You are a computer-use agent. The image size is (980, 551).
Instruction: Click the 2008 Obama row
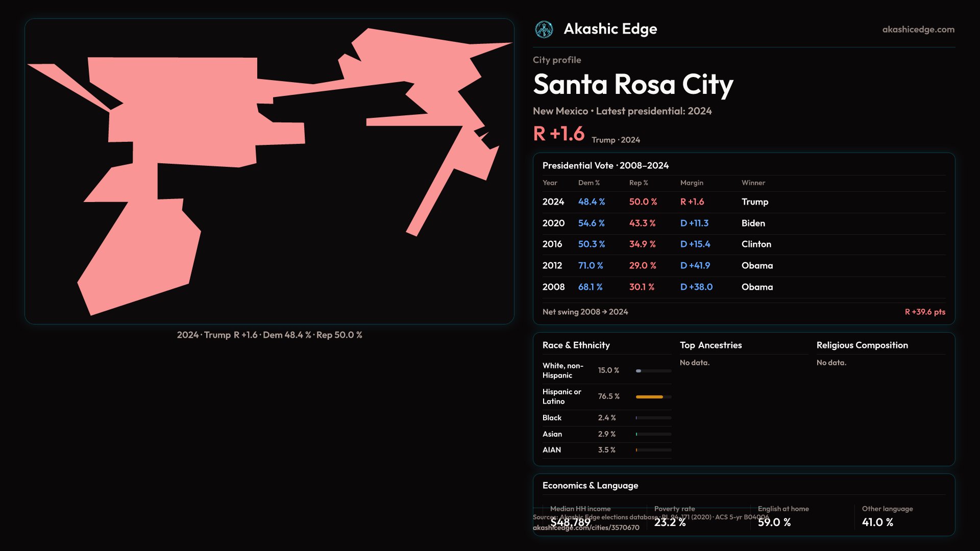743,287
